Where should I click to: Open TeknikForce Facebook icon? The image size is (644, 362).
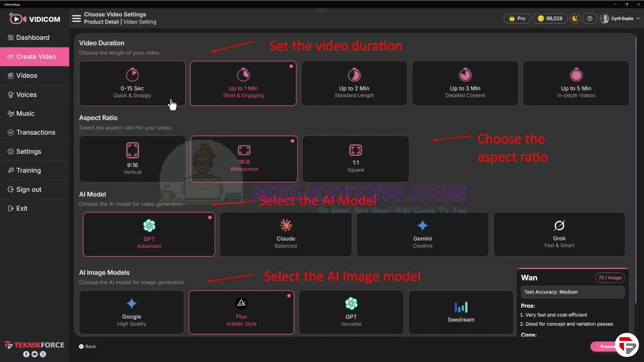(x=26, y=354)
